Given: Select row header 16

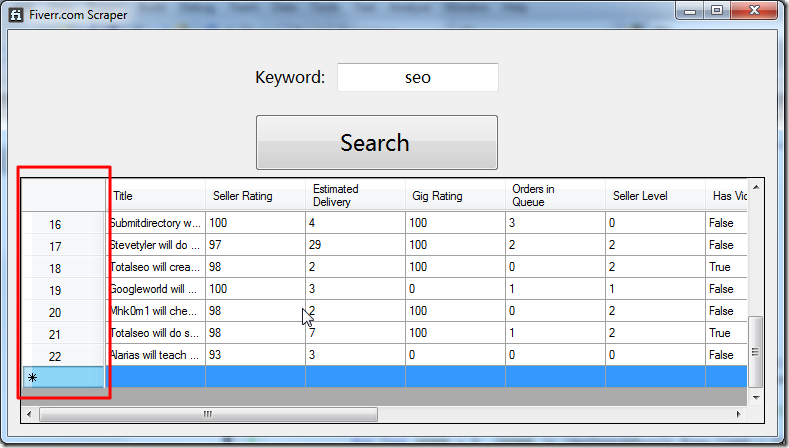Looking at the screenshot, I should tap(63, 223).
